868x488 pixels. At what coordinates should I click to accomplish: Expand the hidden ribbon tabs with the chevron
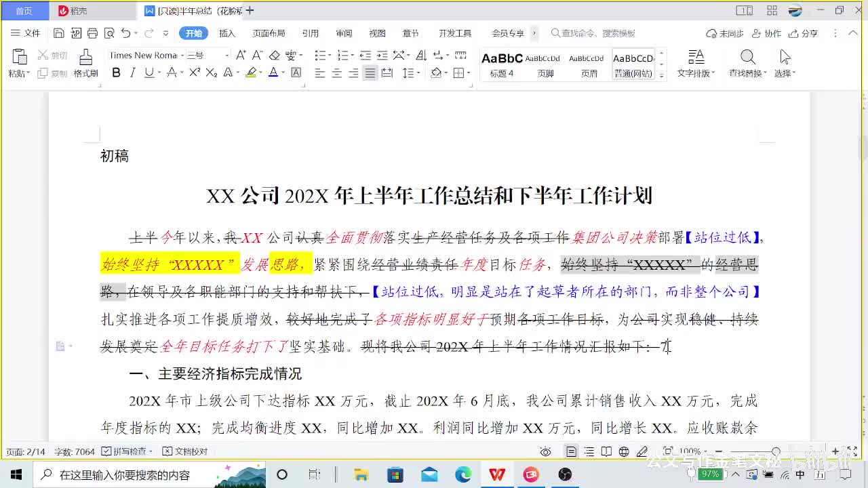click(x=534, y=33)
